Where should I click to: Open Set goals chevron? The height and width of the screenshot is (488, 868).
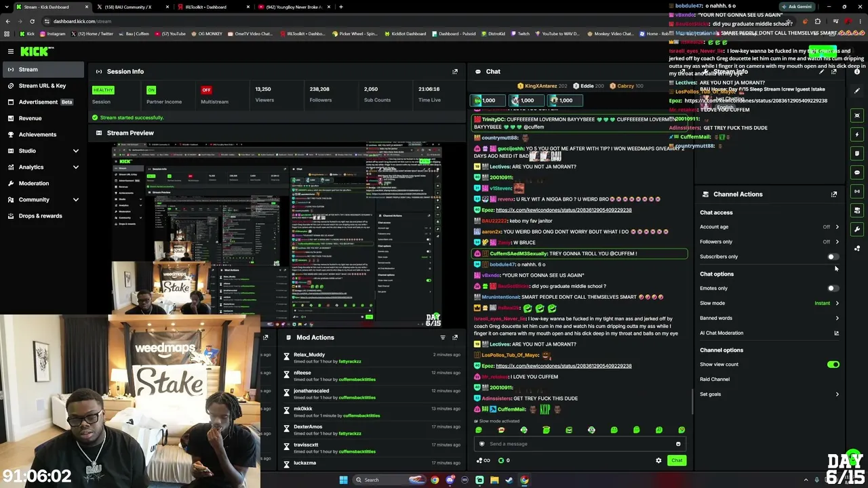pos(837,394)
